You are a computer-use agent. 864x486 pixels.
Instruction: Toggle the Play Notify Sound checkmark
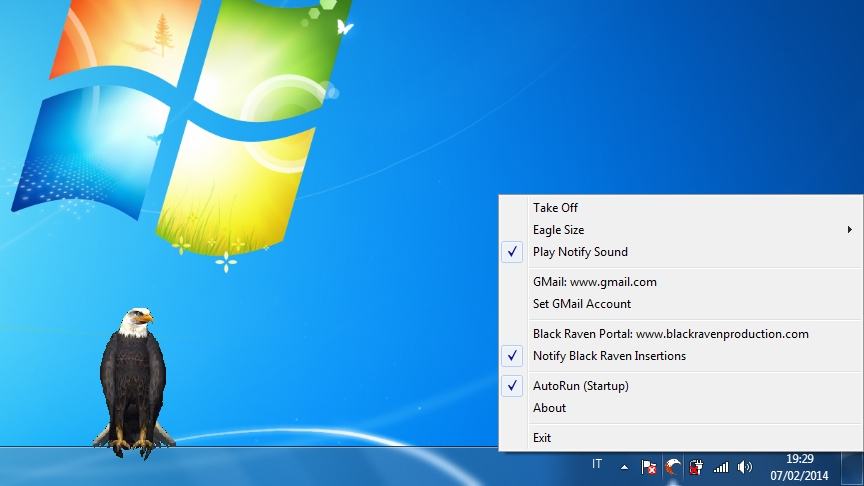click(x=512, y=252)
